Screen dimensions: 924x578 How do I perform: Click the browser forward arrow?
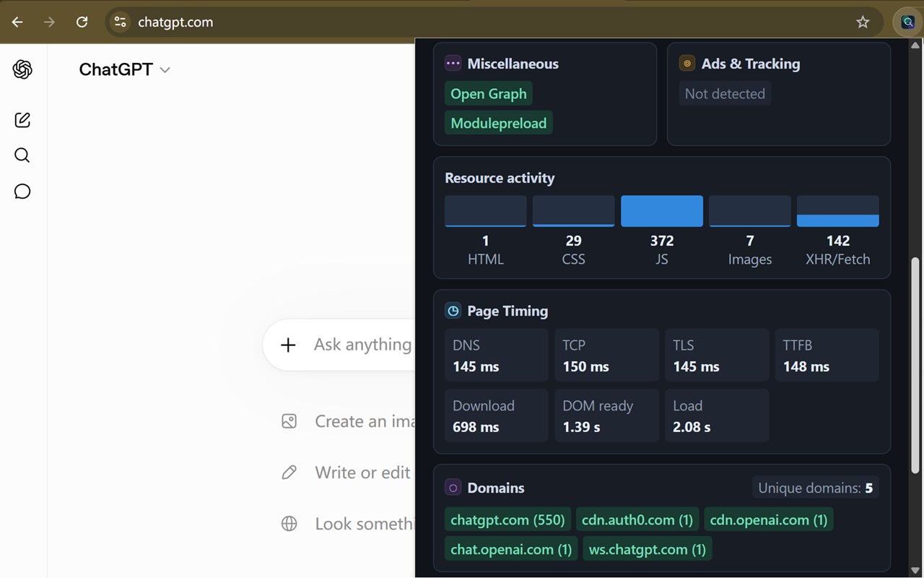coord(49,22)
